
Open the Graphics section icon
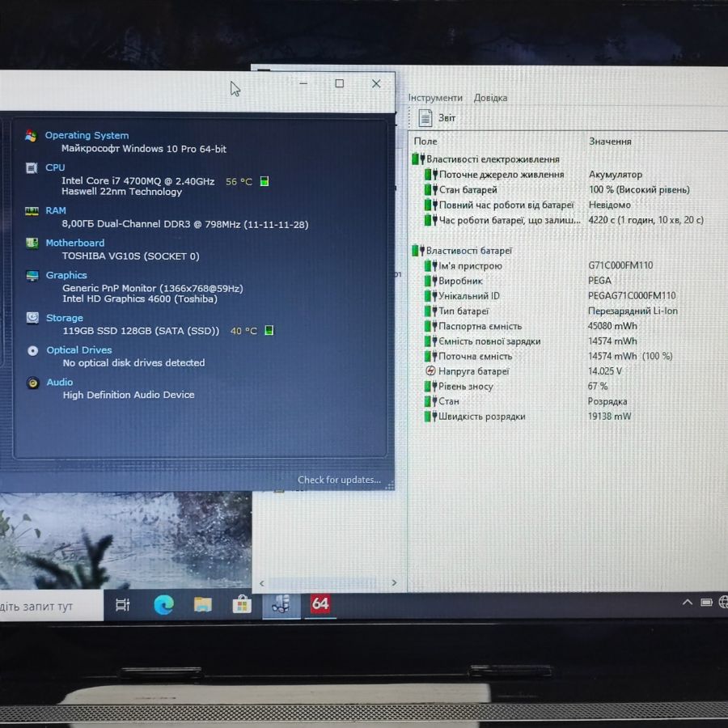32,275
